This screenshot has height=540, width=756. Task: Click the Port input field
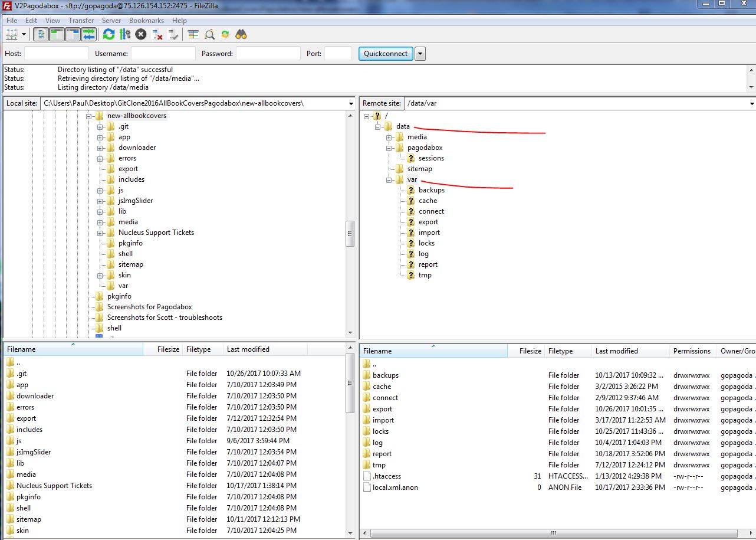coord(338,54)
